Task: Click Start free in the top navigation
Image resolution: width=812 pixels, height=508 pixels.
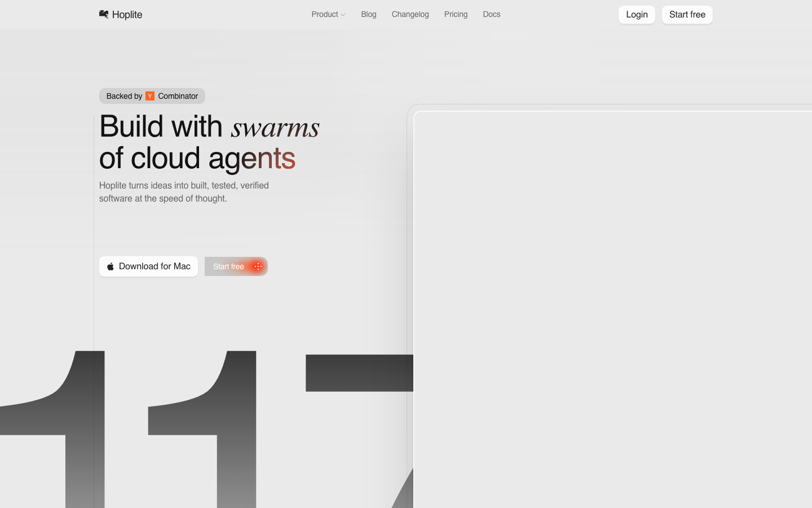Action: [687, 15]
